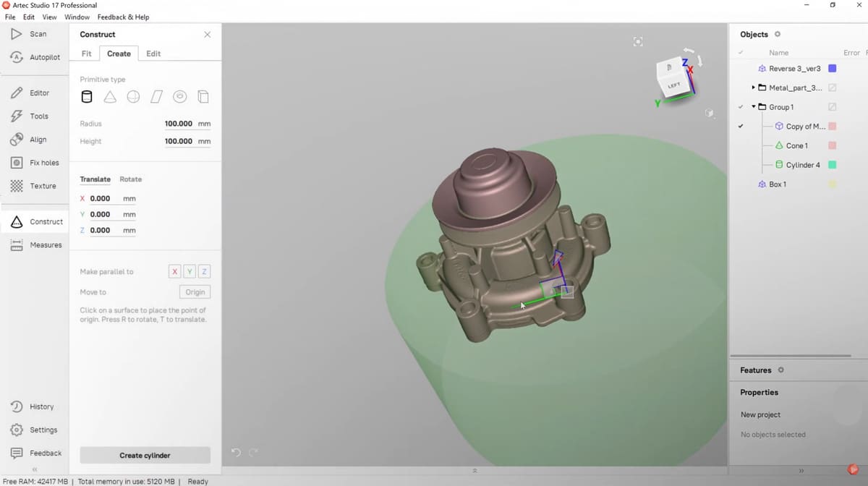Toggle make parallel to Y axis
Screen dimensions: 868x486
point(190,272)
